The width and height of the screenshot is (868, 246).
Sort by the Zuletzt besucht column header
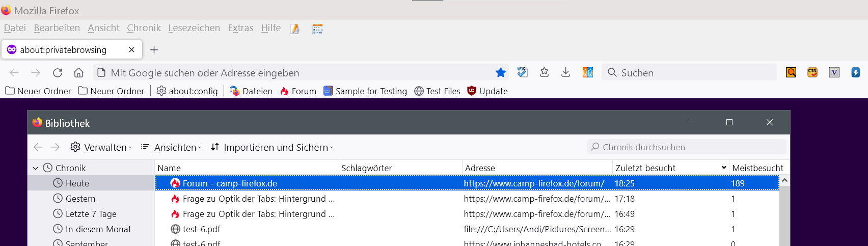coord(645,168)
